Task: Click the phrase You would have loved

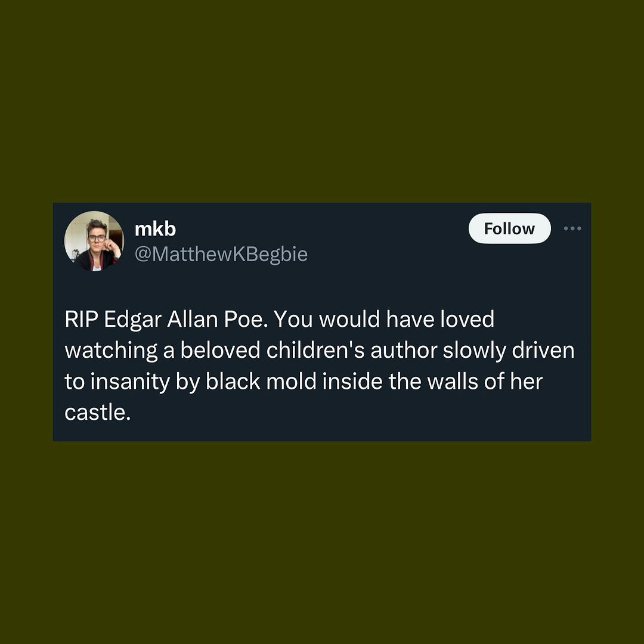Action: pyautogui.click(x=383, y=319)
